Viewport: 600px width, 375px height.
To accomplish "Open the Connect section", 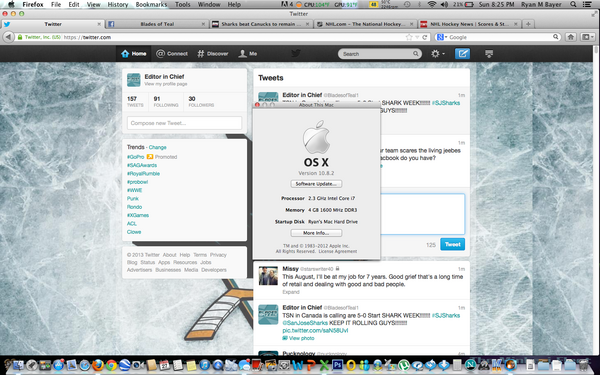I will point(172,54).
